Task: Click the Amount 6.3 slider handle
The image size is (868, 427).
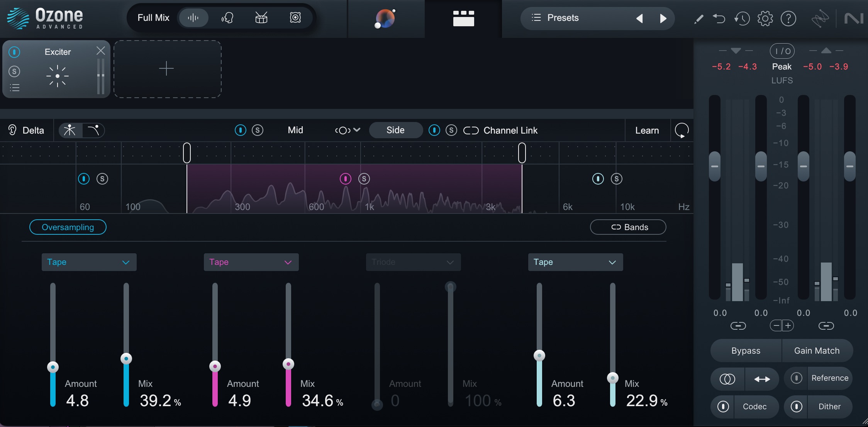Action: tap(539, 355)
